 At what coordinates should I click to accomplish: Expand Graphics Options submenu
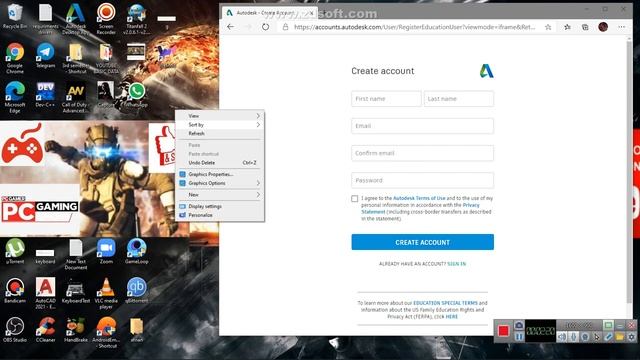[x=220, y=183]
